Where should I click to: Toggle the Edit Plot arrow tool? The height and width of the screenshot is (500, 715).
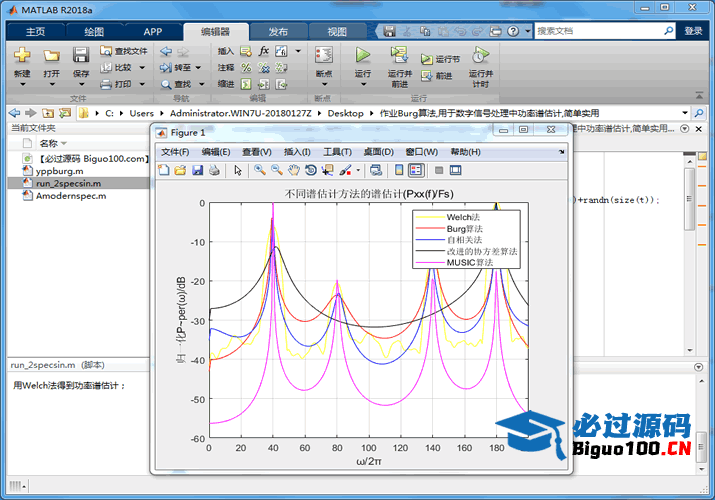238,170
